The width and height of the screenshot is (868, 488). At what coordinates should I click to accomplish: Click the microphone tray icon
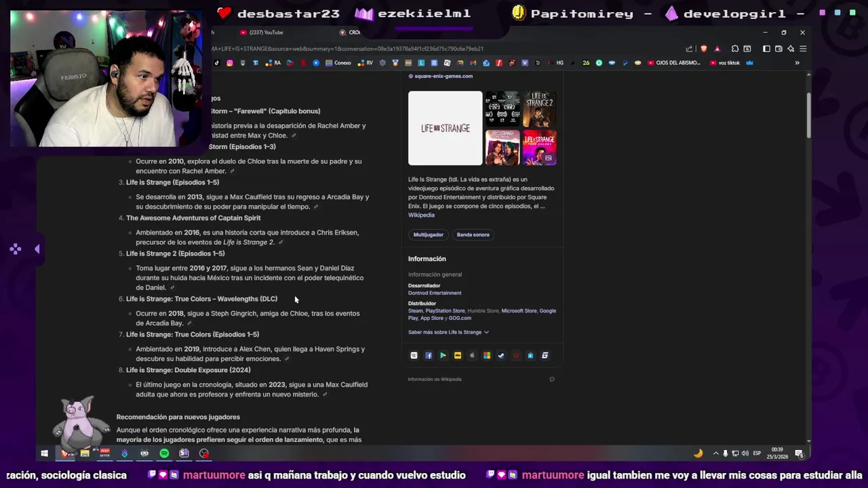[726, 453]
